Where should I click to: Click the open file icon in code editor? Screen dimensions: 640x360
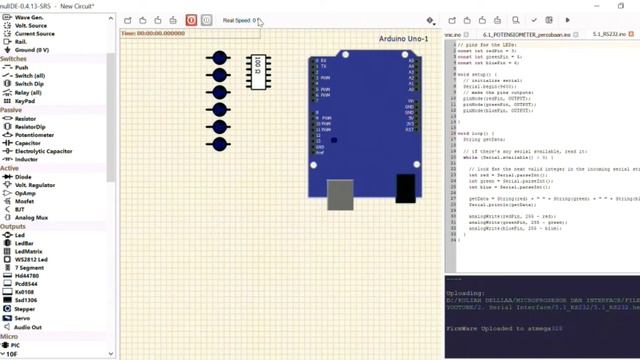[467, 20]
